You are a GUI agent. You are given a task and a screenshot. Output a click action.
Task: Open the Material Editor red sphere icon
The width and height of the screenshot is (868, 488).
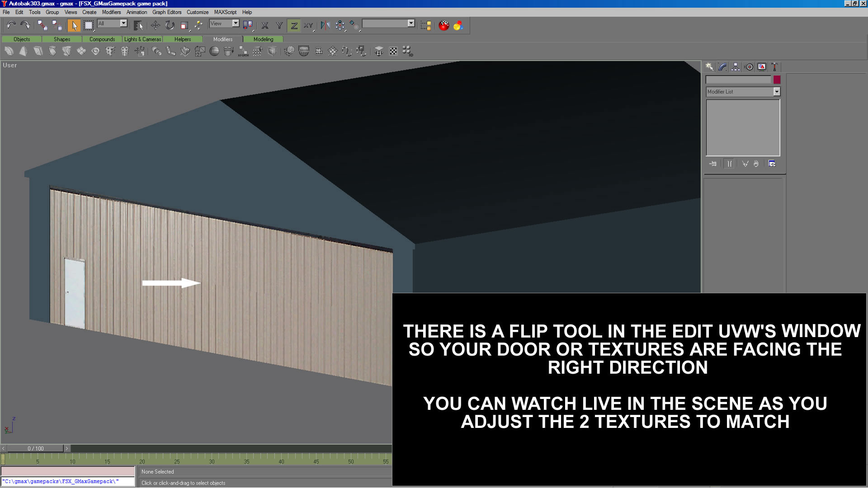pos(444,25)
